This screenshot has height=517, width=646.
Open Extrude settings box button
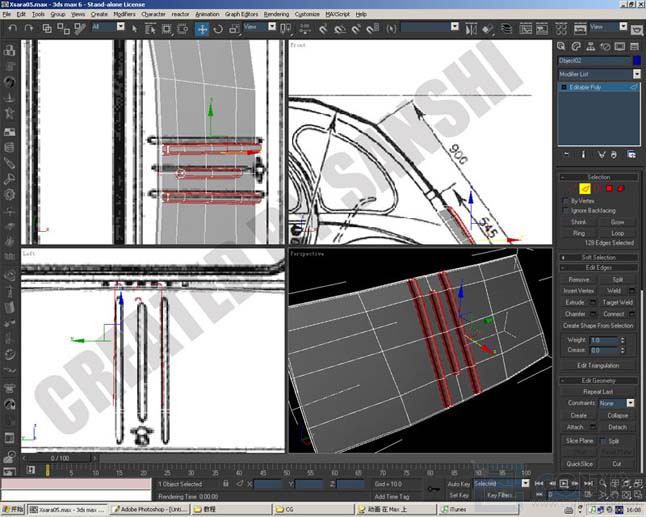(593, 302)
